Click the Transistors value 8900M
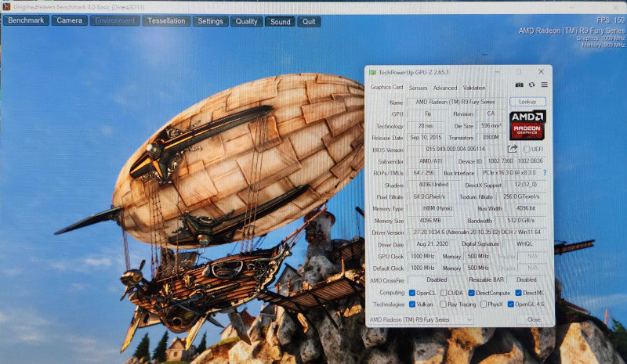The height and width of the screenshot is (364, 627). tap(491, 137)
